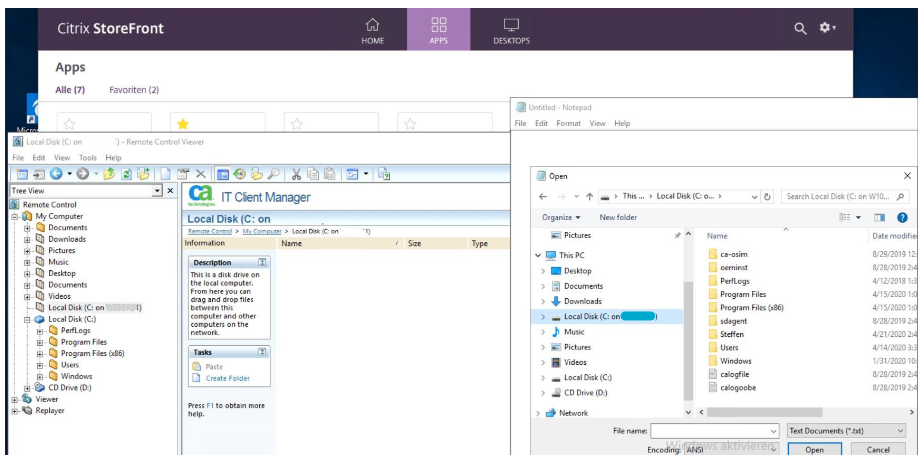Viewport: 924px width, 464px height.
Task: Refresh the Open dialog folder view
Action: point(768,197)
